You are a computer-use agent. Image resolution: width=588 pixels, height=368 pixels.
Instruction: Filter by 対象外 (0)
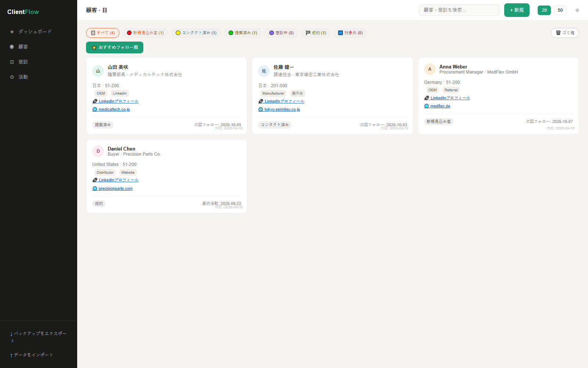(x=350, y=33)
